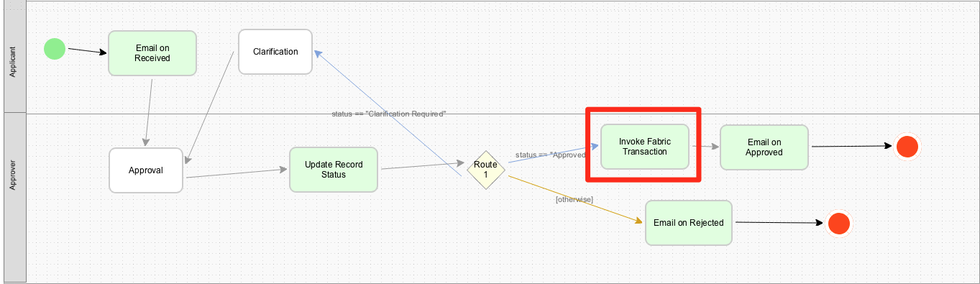
Task: Click the red end event after Email on Rejected
Action: click(838, 224)
